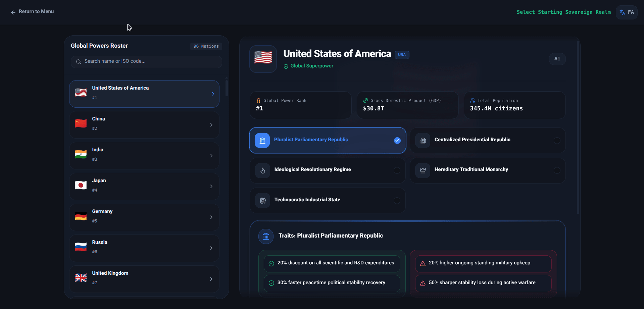Viewport: 644px width, 309px height.
Task: Click the chip icon for Technocratic Industrial State
Action: pyautogui.click(x=263, y=201)
